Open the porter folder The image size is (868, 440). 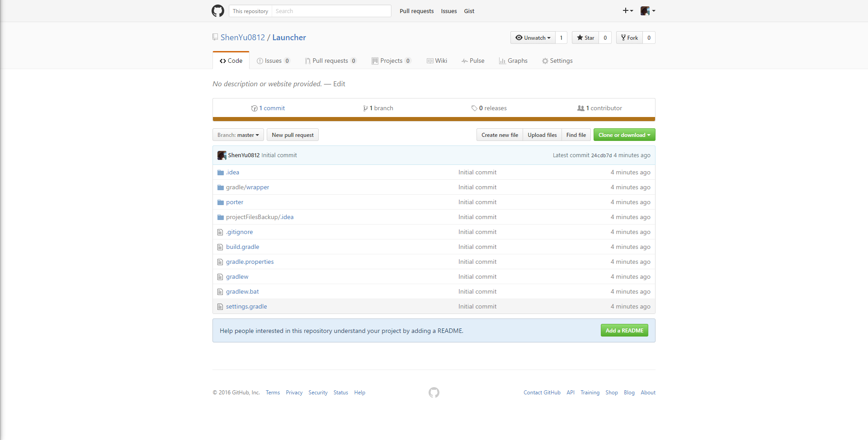coord(235,202)
